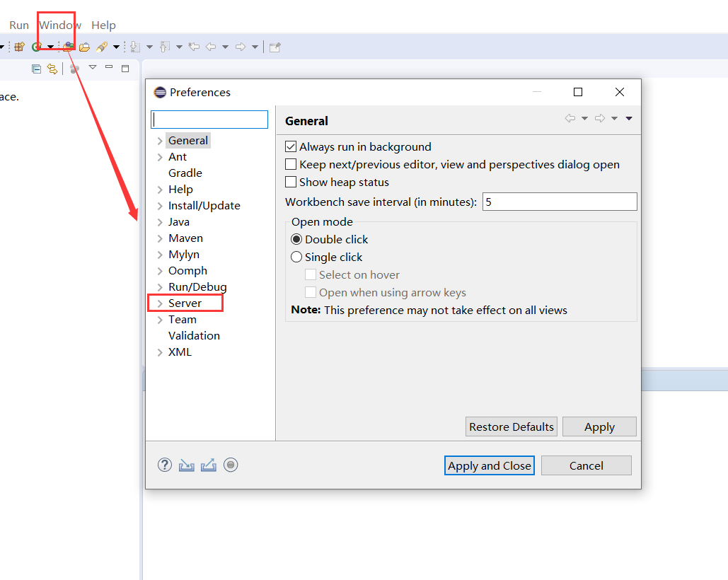728x580 pixels.
Task: Open help via the question mark icon
Action: pyautogui.click(x=164, y=465)
